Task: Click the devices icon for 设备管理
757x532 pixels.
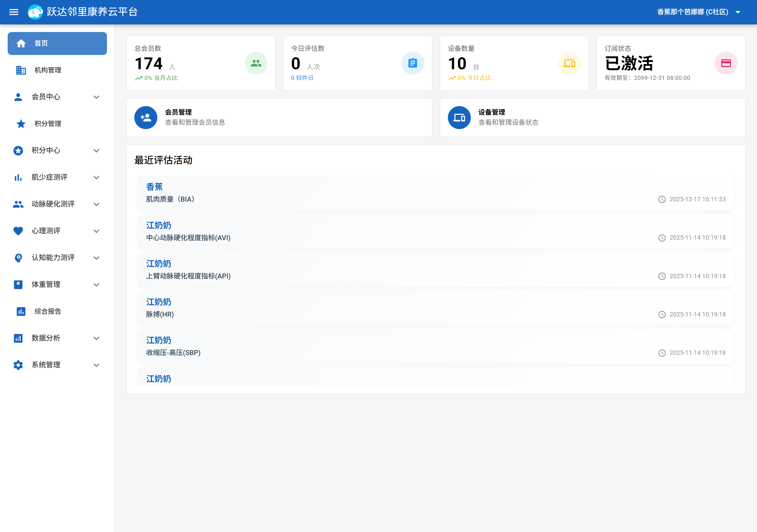Action: [459, 118]
